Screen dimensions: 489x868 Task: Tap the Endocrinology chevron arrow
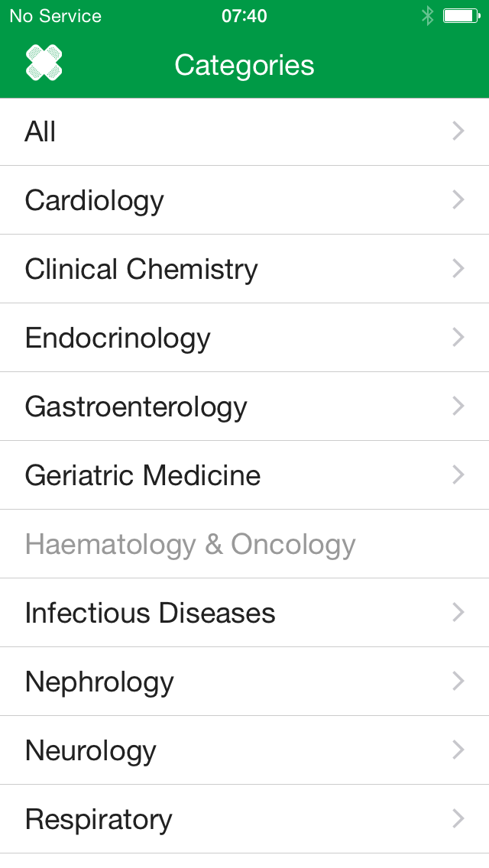coord(458,338)
